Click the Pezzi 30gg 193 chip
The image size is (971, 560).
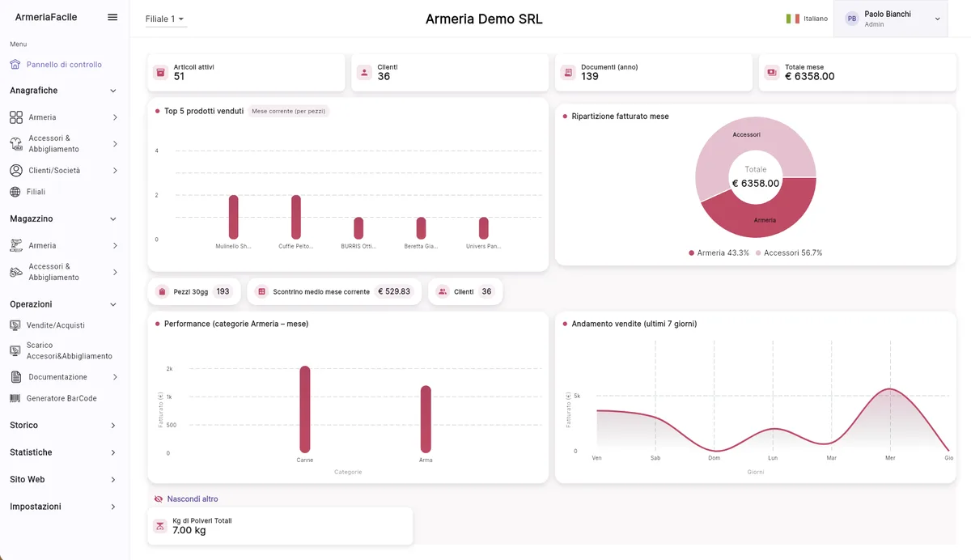[x=194, y=291]
